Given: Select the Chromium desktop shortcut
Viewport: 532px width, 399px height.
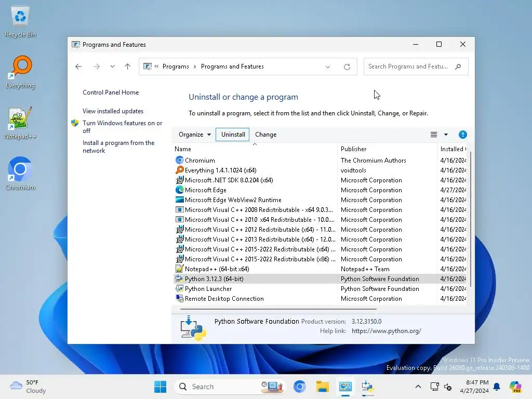Looking at the screenshot, I should 20,174.
